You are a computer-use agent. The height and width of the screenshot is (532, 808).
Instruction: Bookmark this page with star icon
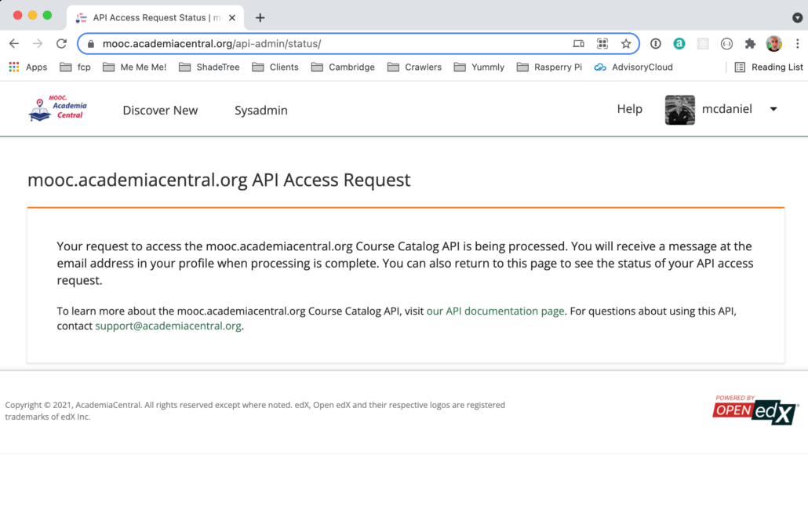[626, 44]
